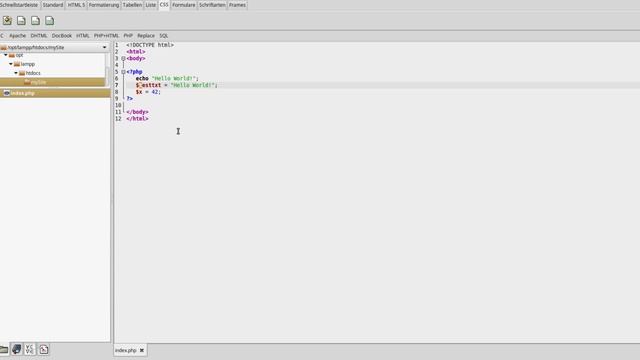The width and height of the screenshot is (640, 360).
Task: Collapse the htdocs tree node
Action: pyautogui.click(x=16, y=73)
